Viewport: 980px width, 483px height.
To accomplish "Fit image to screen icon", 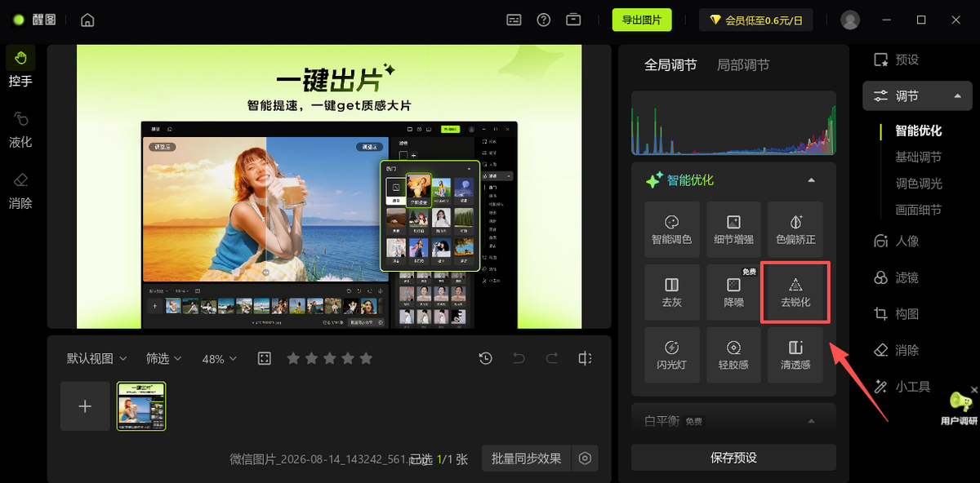I will [x=264, y=358].
